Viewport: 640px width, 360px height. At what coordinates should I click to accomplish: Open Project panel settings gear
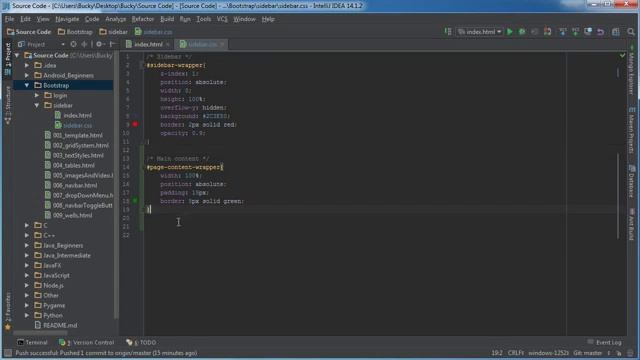click(x=99, y=44)
